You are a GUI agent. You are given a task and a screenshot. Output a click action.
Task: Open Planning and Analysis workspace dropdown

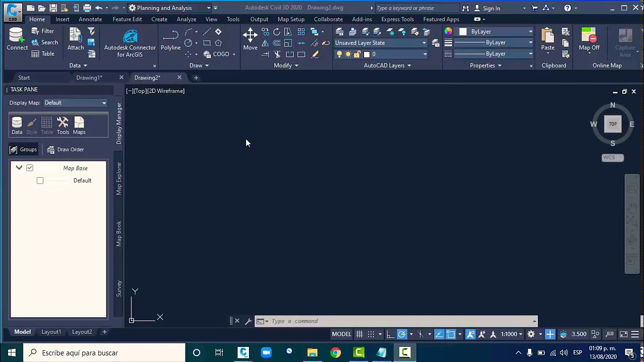(x=170, y=8)
